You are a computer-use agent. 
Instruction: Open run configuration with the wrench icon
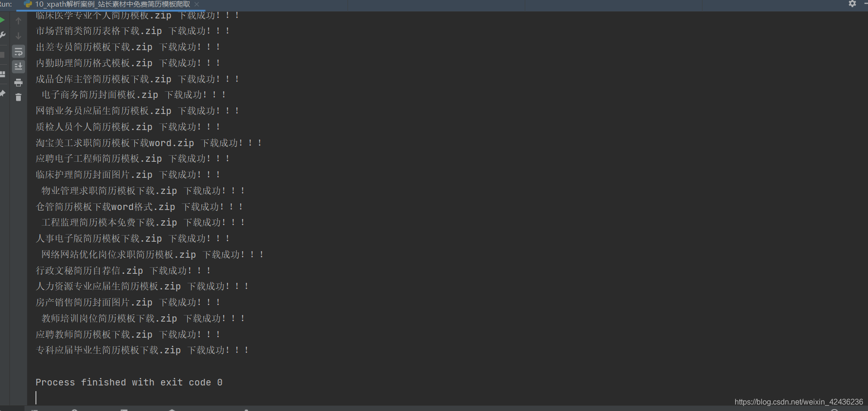click(x=2, y=33)
